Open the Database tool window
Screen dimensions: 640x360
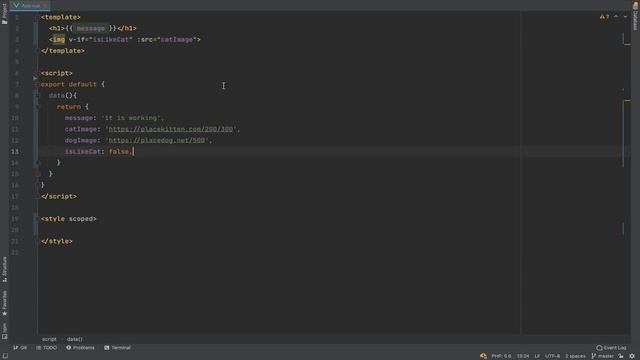click(x=635, y=16)
